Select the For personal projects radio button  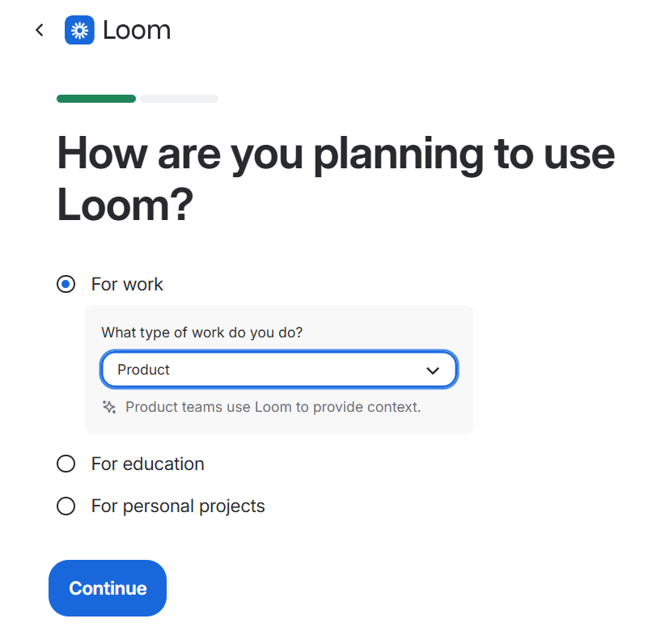pyautogui.click(x=66, y=506)
